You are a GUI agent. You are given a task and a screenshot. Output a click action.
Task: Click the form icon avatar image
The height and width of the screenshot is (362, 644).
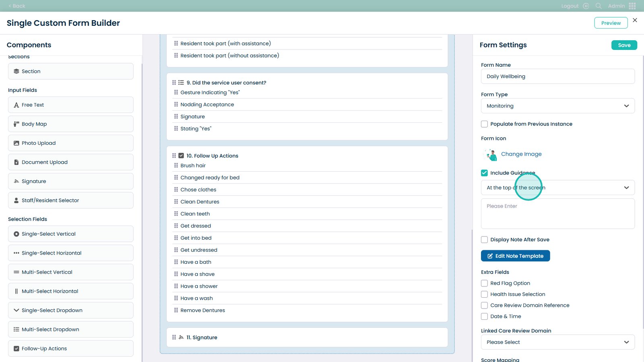tap(491, 154)
